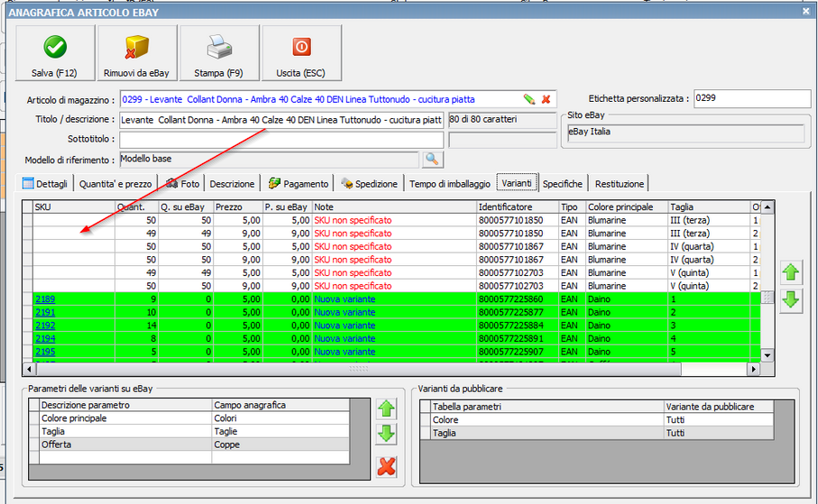Click the Prezzo column header
The image size is (818, 504).
click(237, 207)
